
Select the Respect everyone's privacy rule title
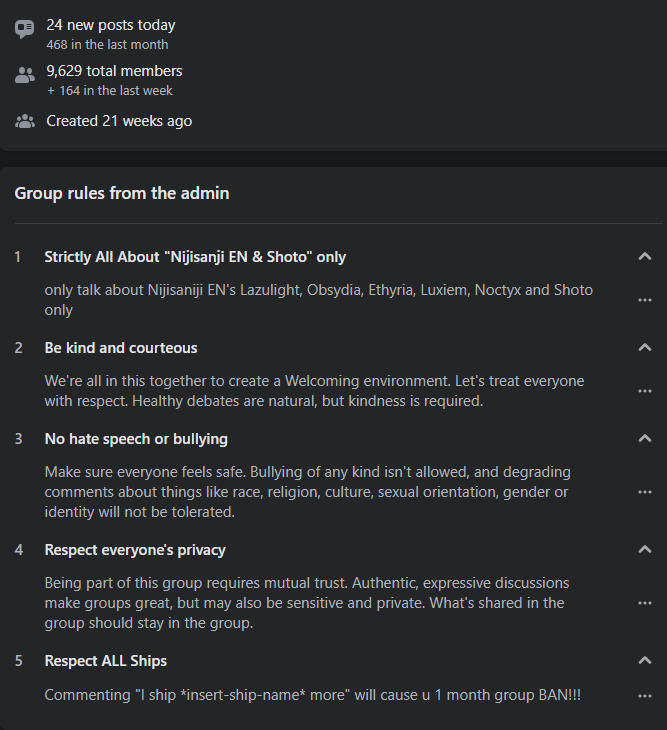tap(135, 550)
